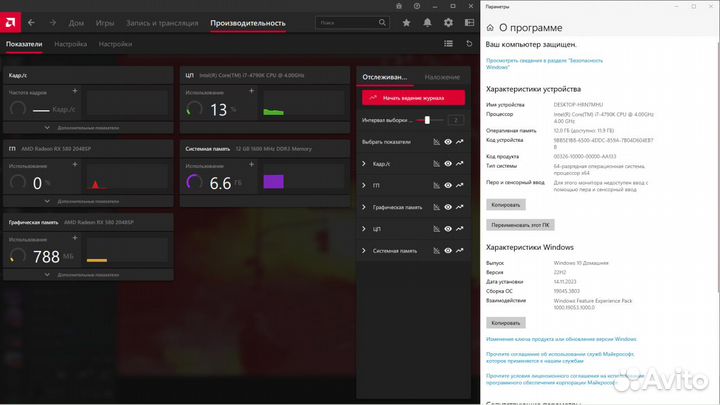The width and height of the screenshot is (720, 405).
Task: Open the Безопасность Windows details link
Action: click(x=545, y=63)
